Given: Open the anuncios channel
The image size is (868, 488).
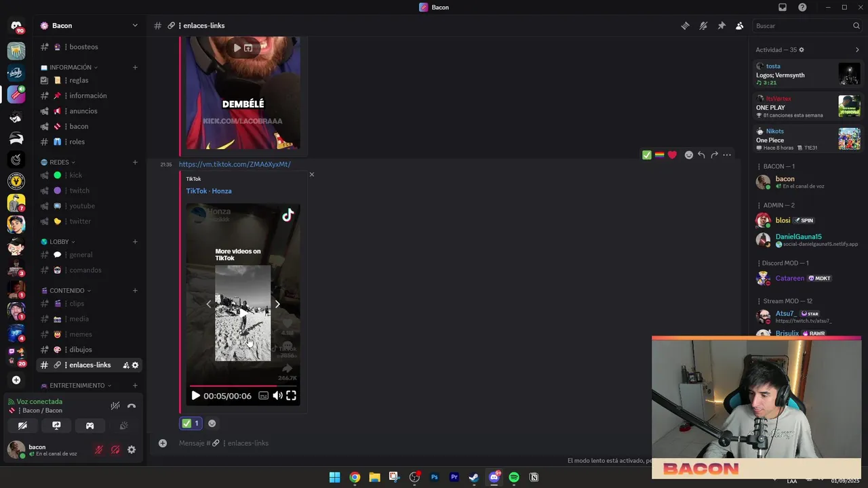Looking at the screenshot, I should tap(89, 111).
